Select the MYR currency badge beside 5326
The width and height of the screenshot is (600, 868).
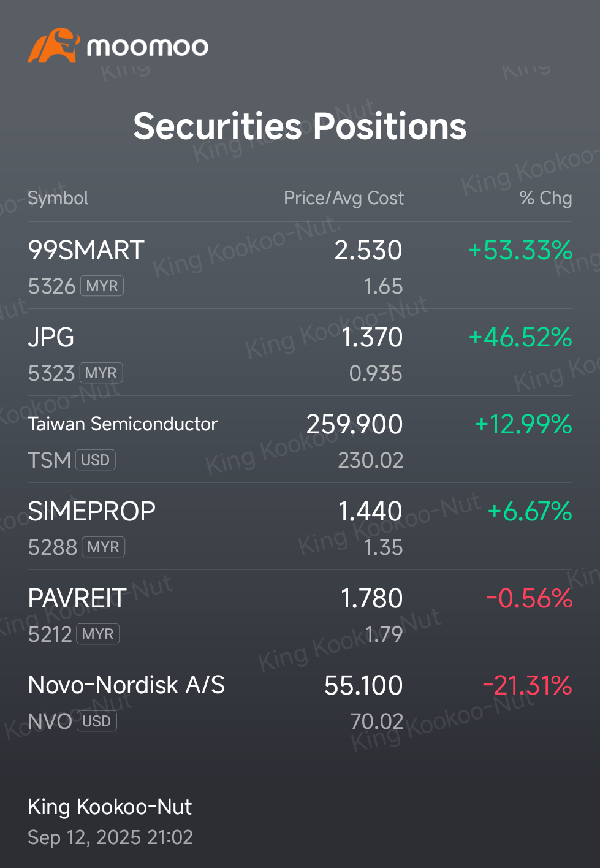pos(102,286)
